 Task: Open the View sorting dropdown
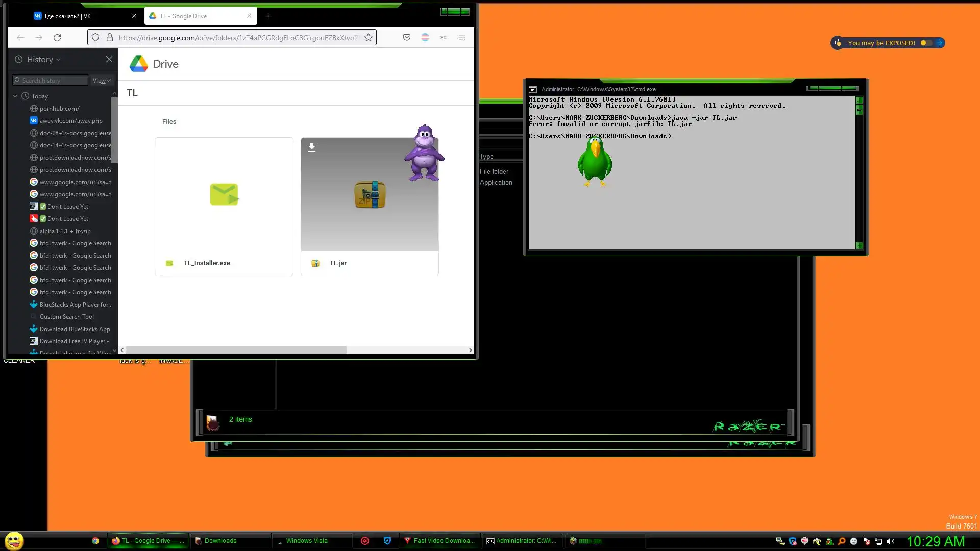click(x=102, y=81)
